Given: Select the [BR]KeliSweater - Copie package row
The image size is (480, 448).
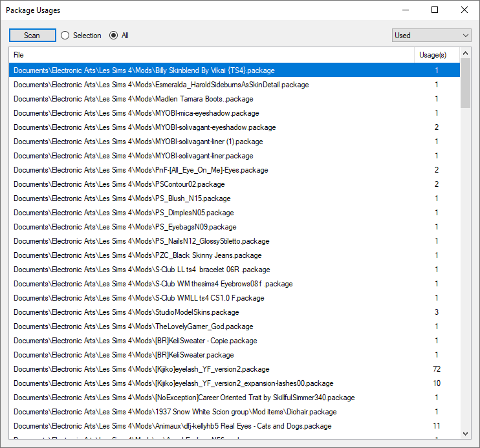Looking at the screenshot, I should (x=234, y=341).
